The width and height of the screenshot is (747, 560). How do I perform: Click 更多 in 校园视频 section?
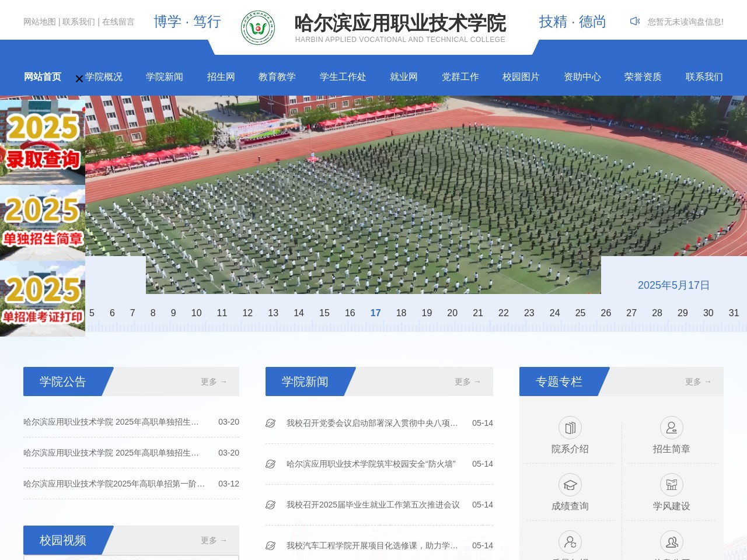click(x=214, y=540)
